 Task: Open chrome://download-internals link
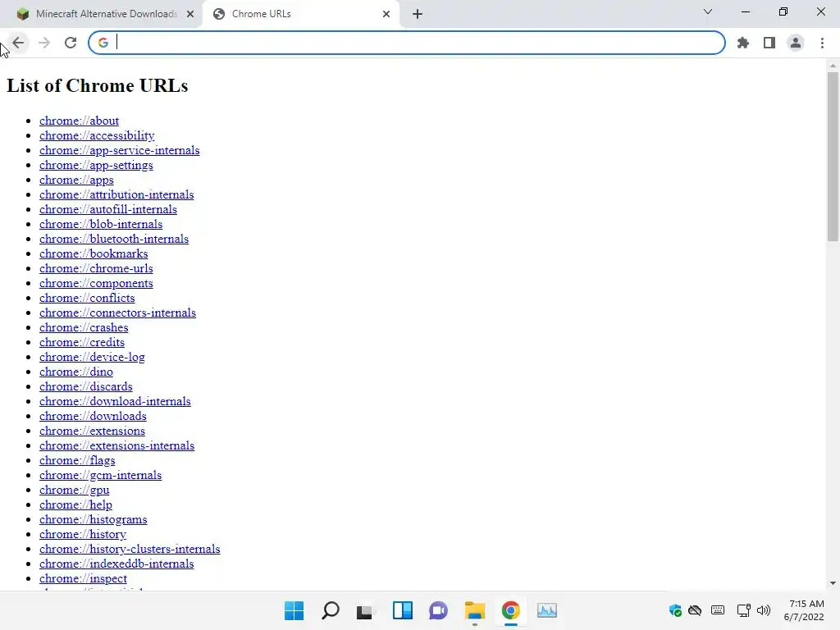coord(115,401)
